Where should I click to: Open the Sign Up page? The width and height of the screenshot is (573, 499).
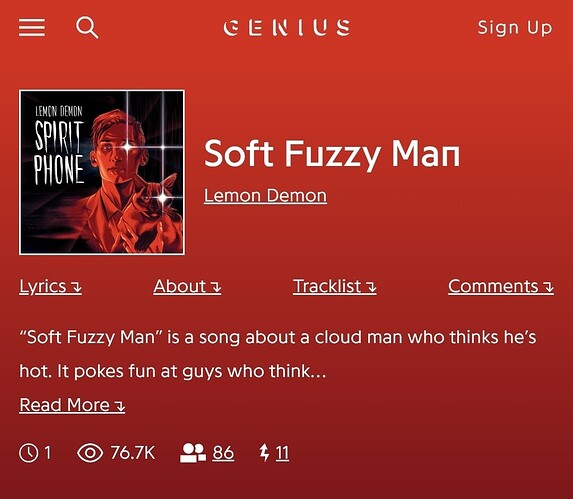point(515,28)
